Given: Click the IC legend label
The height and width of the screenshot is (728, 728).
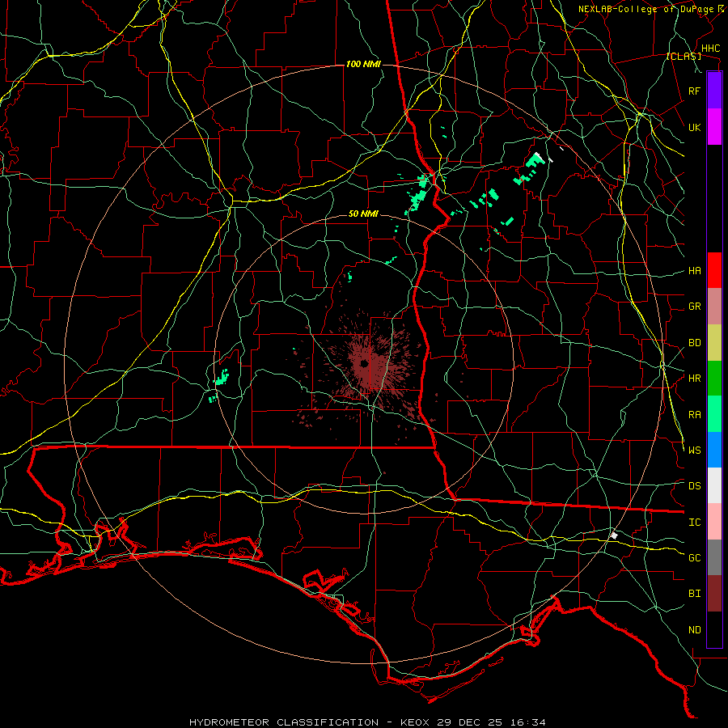Looking at the screenshot, I should (694, 523).
